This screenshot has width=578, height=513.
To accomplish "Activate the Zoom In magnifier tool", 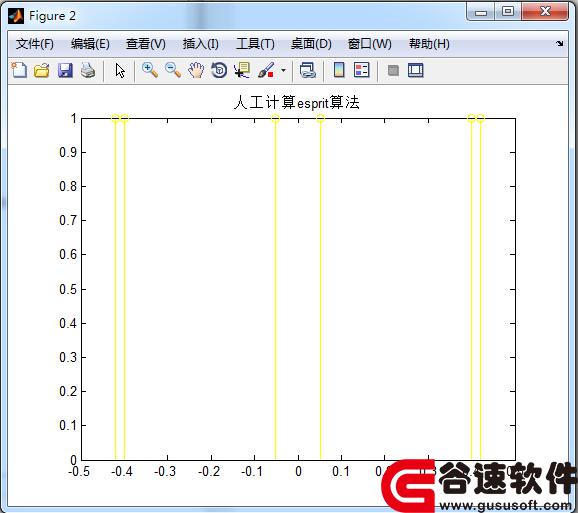I will click(150, 70).
